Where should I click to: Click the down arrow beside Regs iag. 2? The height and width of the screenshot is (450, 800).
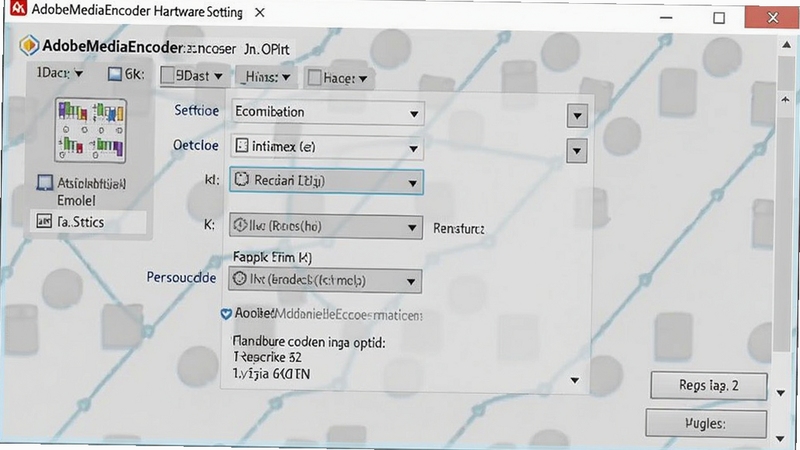point(781,393)
